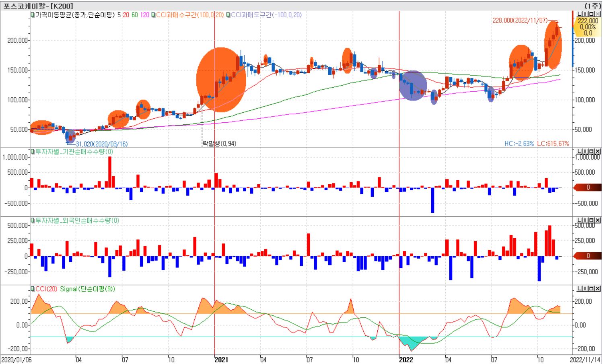This screenshot has height=364, width=603.
Task: Select the 투자자별_외국인순매수수량(0) label
Action: (77, 220)
